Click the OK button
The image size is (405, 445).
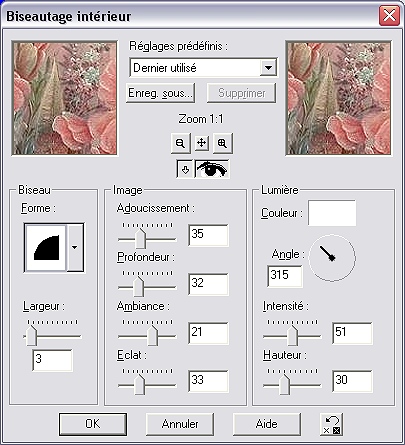93,424
